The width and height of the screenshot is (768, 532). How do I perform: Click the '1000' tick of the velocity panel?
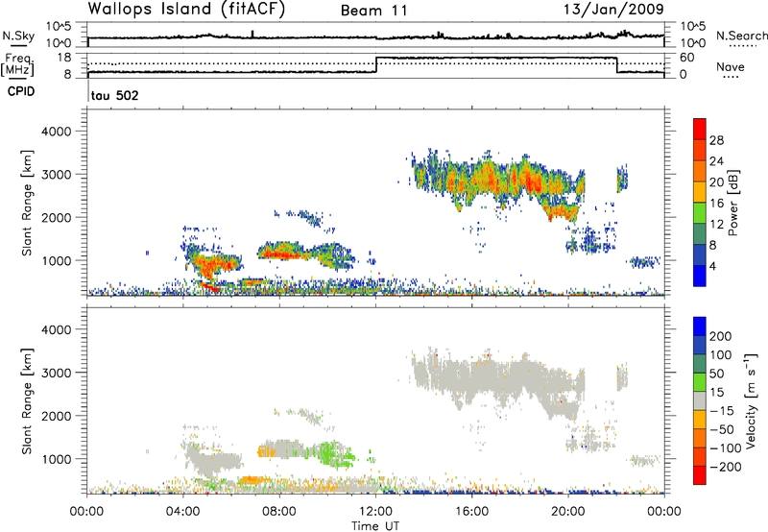tap(56, 459)
